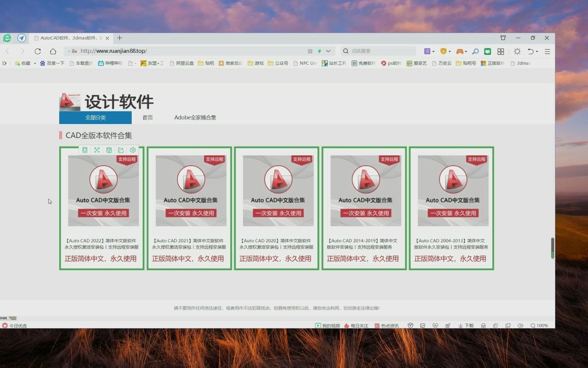Open a new tab with plus button

click(119, 38)
